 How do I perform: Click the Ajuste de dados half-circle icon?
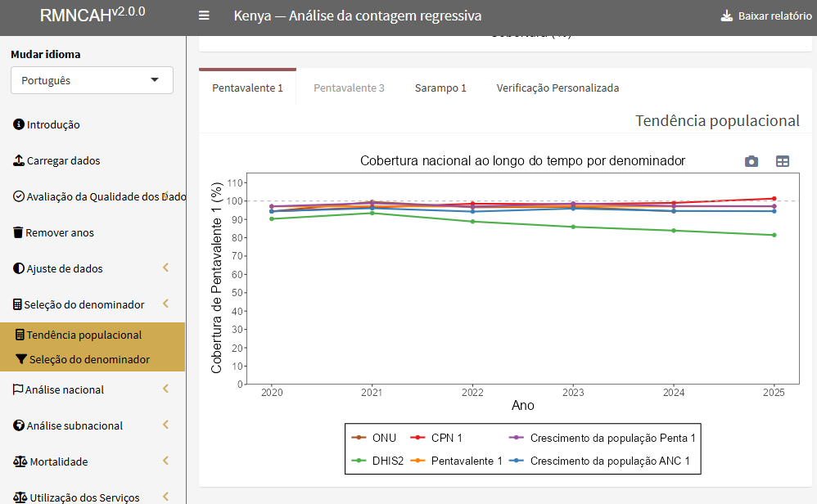[x=19, y=268]
